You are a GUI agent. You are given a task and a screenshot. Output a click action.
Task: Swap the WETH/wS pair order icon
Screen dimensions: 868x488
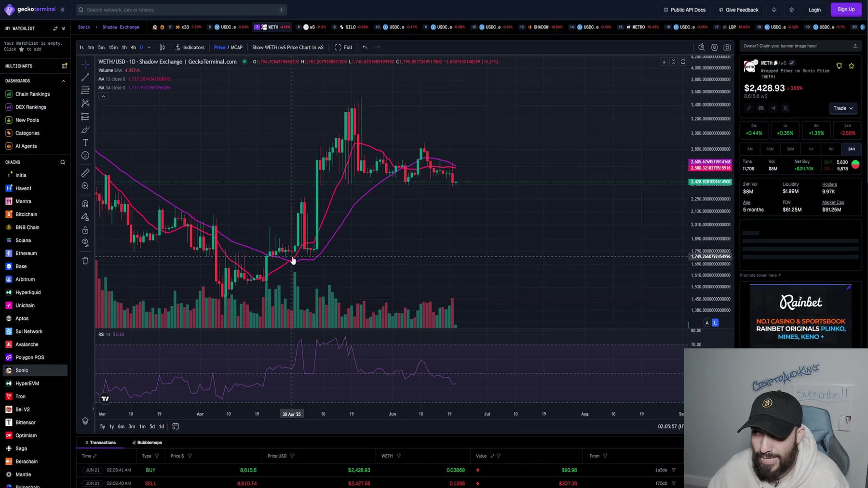792,63
